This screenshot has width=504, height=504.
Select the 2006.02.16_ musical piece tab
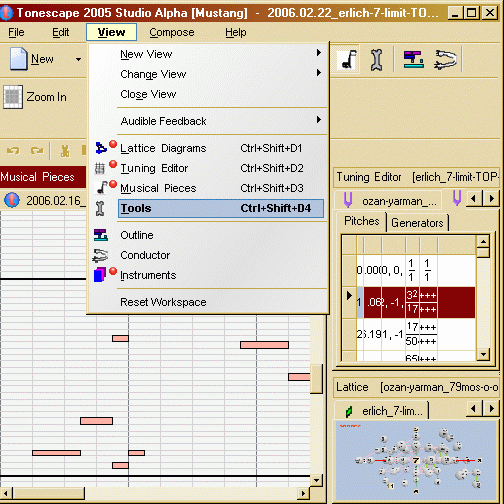43,201
